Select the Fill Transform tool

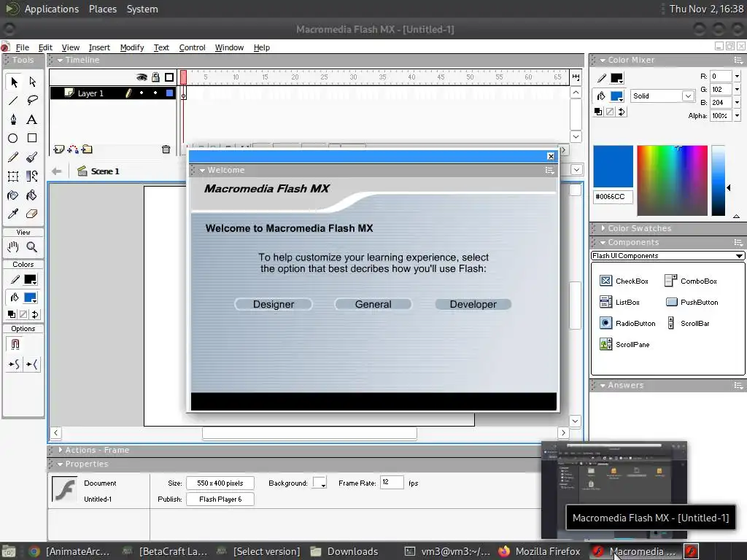(x=32, y=176)
